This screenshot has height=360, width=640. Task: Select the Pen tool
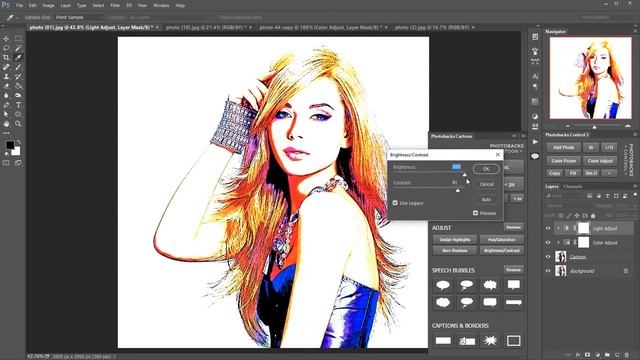[x=6, y=105]
